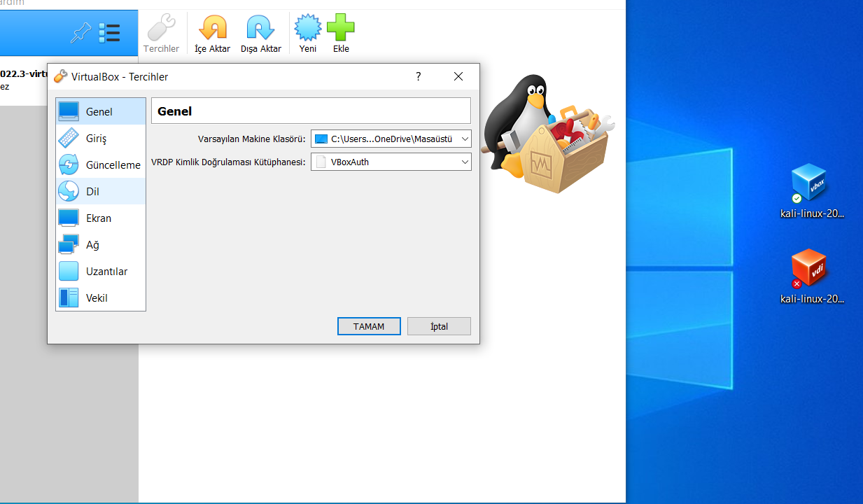
Task: Click the TAMAM button
Action: [369, 326]
